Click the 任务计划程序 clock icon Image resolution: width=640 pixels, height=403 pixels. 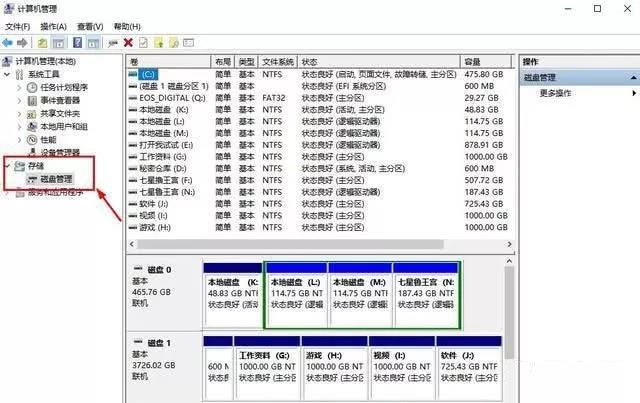(32, 87)
